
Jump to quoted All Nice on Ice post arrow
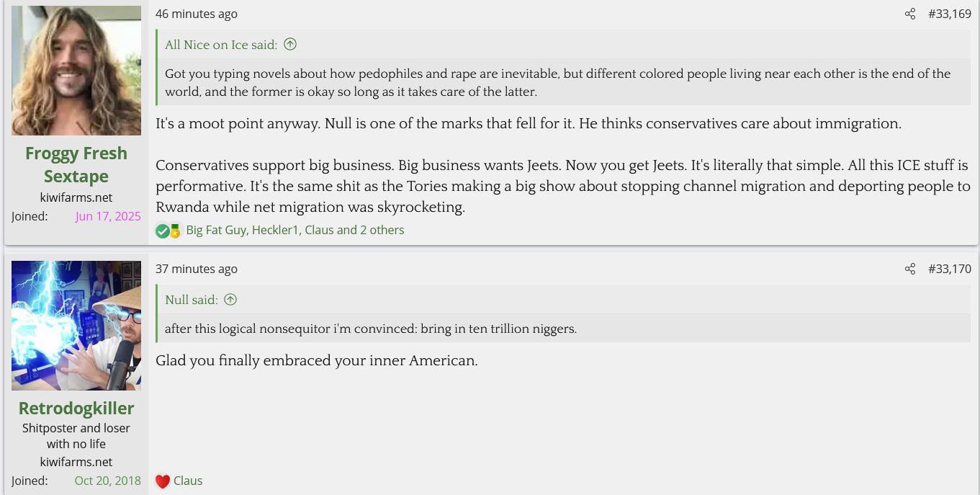[290, 45]
